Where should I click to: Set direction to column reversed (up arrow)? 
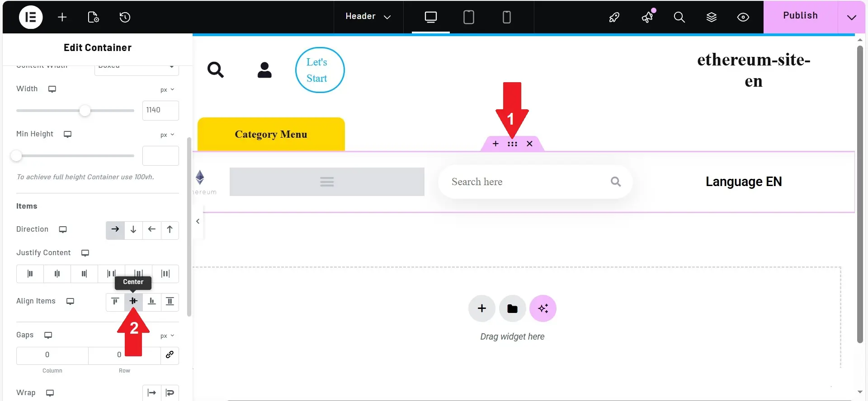click(x=170, y=230)
